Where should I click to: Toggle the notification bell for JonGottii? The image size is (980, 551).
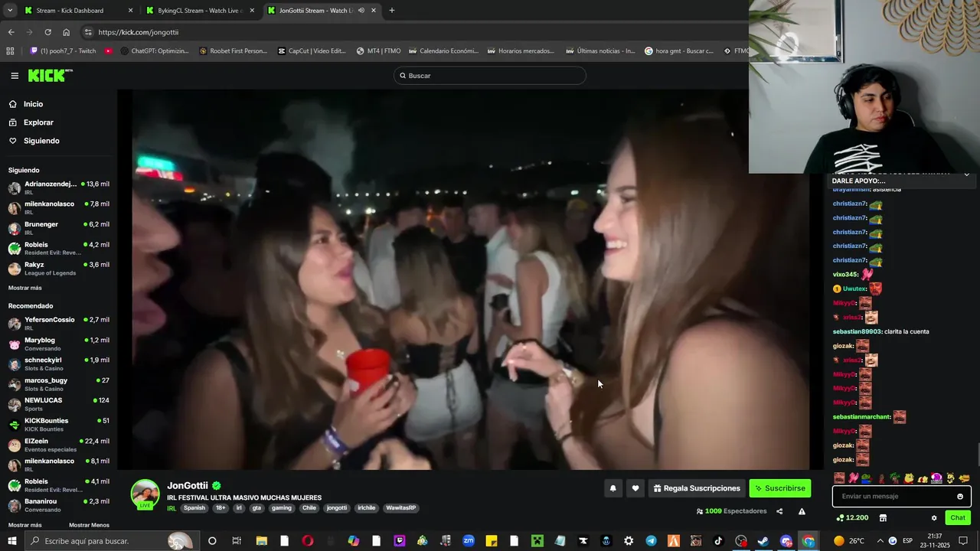click(612, 488)
